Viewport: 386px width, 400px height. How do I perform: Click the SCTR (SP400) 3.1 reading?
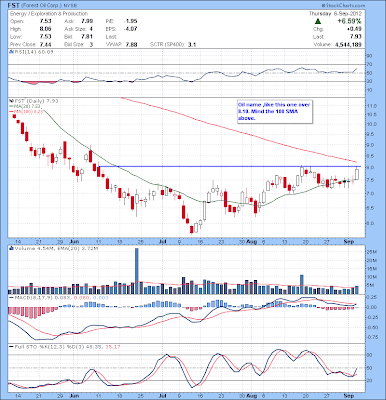pos(173,44)
